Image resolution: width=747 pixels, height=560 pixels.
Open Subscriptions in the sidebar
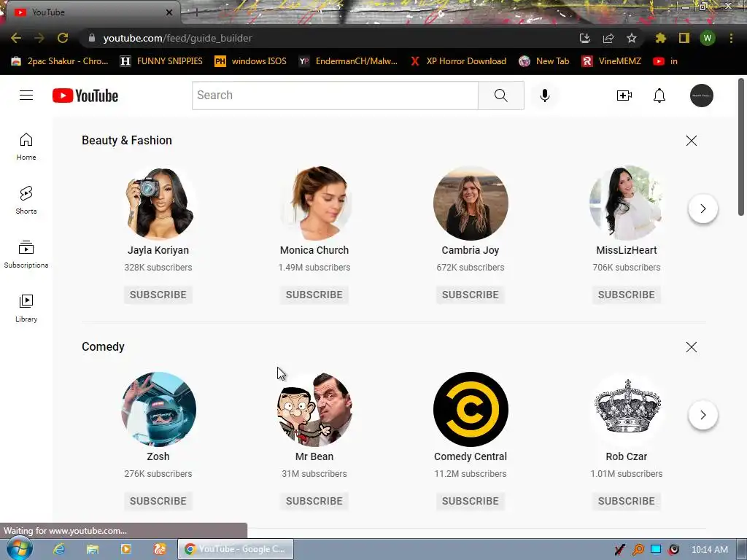26,254
